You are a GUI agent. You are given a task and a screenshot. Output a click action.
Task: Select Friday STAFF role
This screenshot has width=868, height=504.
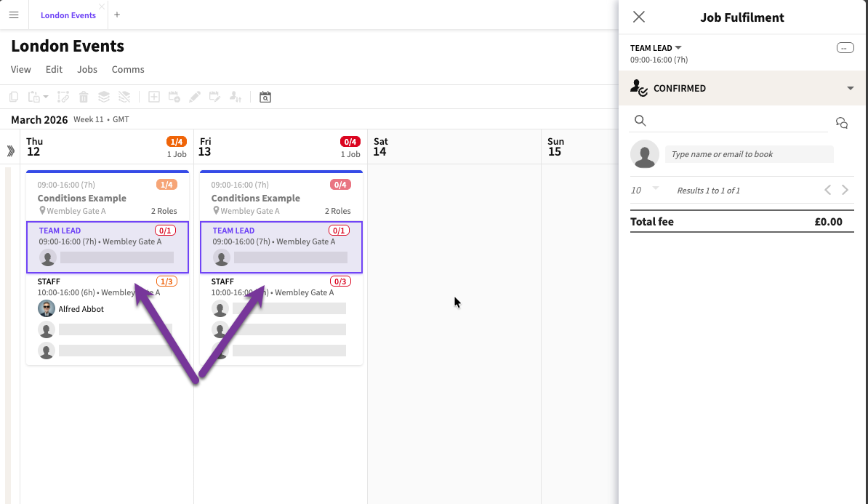[222, 281]
